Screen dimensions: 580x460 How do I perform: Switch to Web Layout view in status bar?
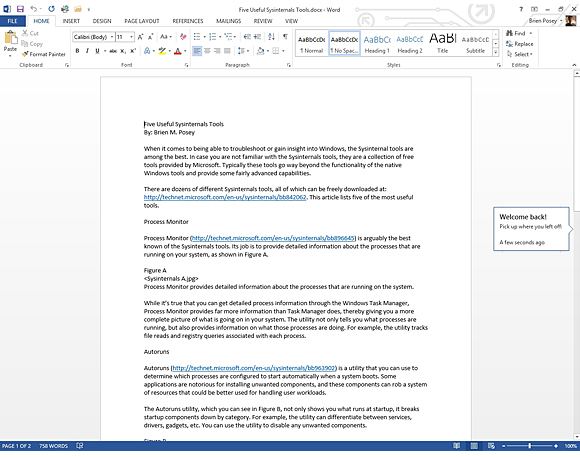coord(491,446)
